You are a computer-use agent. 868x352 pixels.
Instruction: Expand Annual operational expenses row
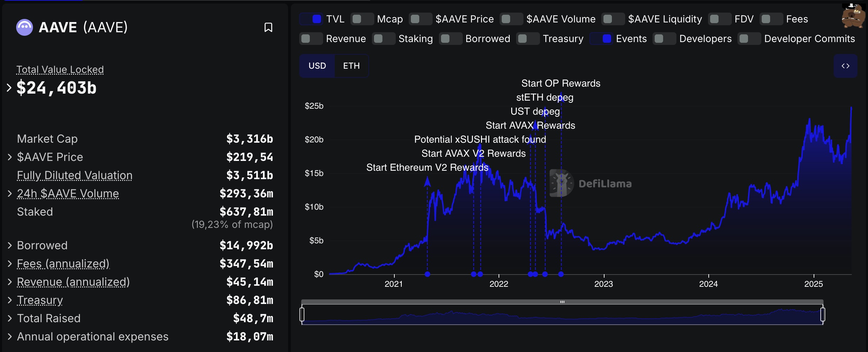10,337
